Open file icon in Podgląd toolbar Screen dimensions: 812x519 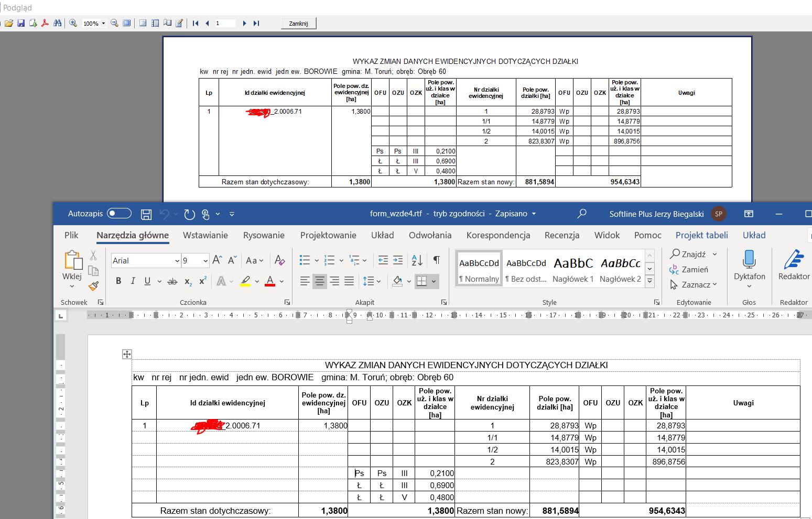9,23
